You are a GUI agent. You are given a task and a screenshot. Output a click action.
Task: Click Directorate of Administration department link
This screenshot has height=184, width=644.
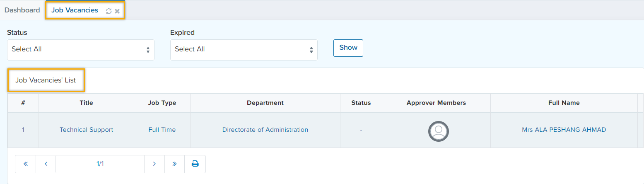click(x=265, y=130)
